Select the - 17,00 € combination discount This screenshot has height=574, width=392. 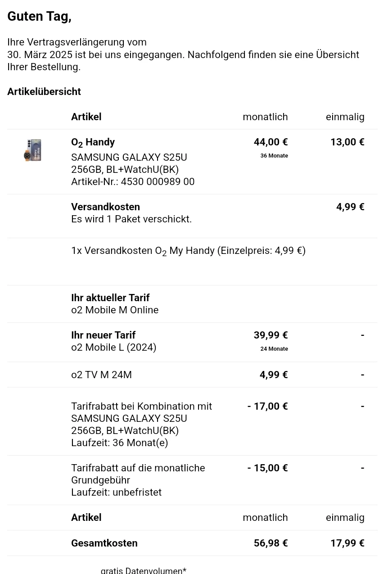point(268,407)
